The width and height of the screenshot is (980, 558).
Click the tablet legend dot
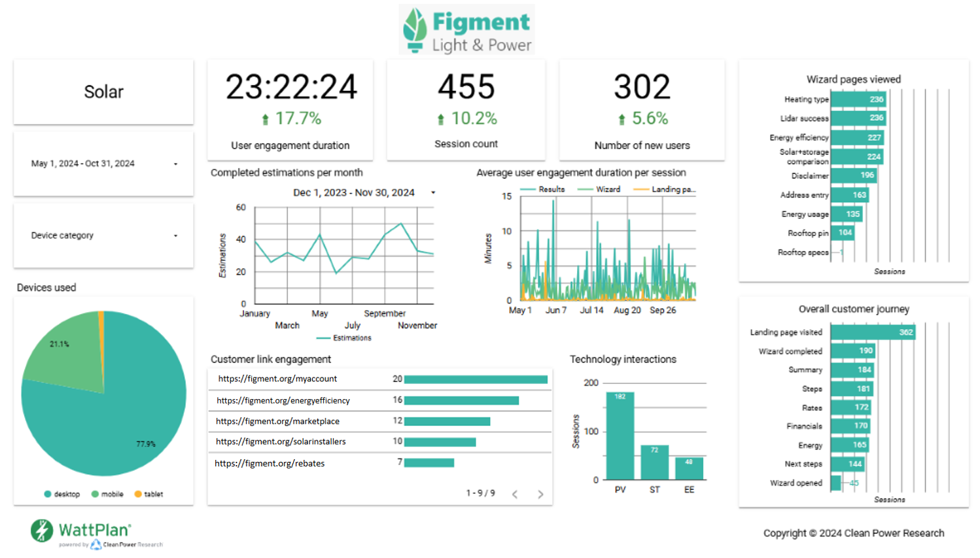138,494
